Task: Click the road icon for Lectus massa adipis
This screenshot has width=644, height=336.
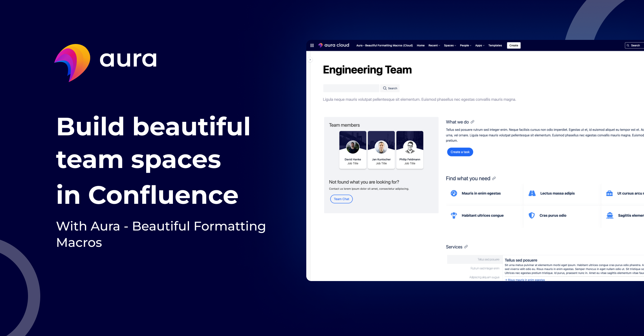Action: coord(532,193)
